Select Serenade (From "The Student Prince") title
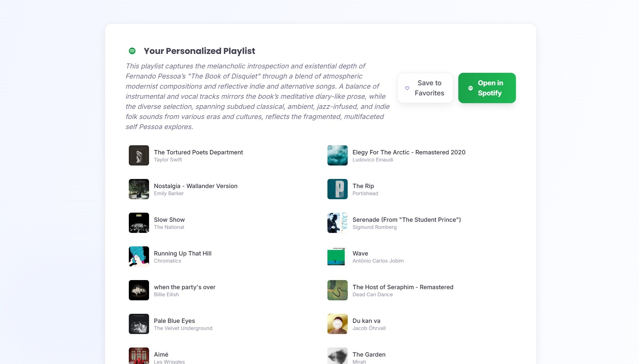Viewport: 639px width, 364px height. [407, 220]
